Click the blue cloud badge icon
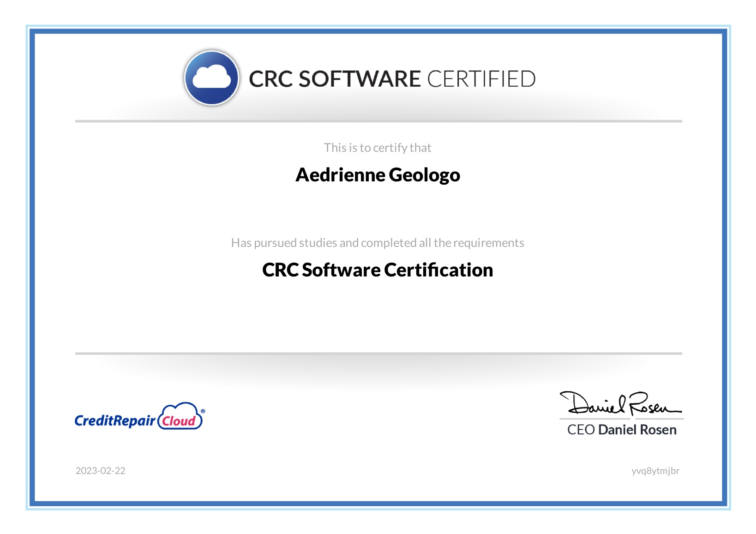 (211, 78)
